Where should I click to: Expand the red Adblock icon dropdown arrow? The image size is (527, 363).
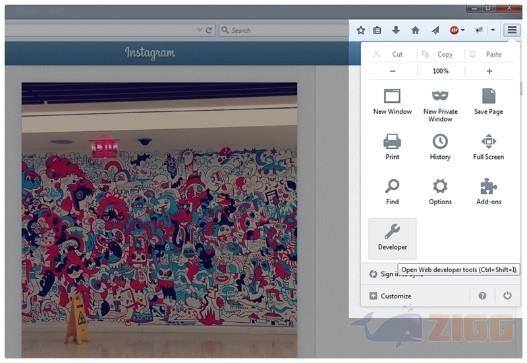pyautogui.click(x=463, y=30)
